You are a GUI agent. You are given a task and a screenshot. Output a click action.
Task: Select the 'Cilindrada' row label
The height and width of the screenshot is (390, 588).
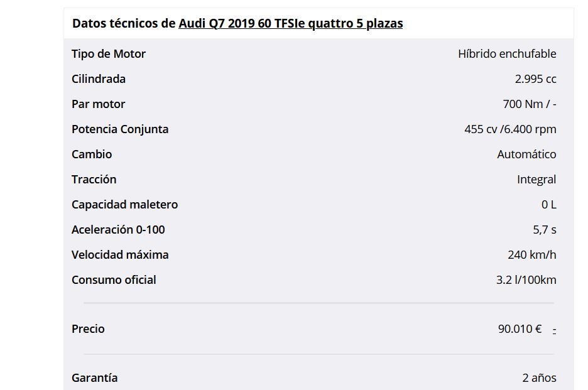(x=99, y=79)
